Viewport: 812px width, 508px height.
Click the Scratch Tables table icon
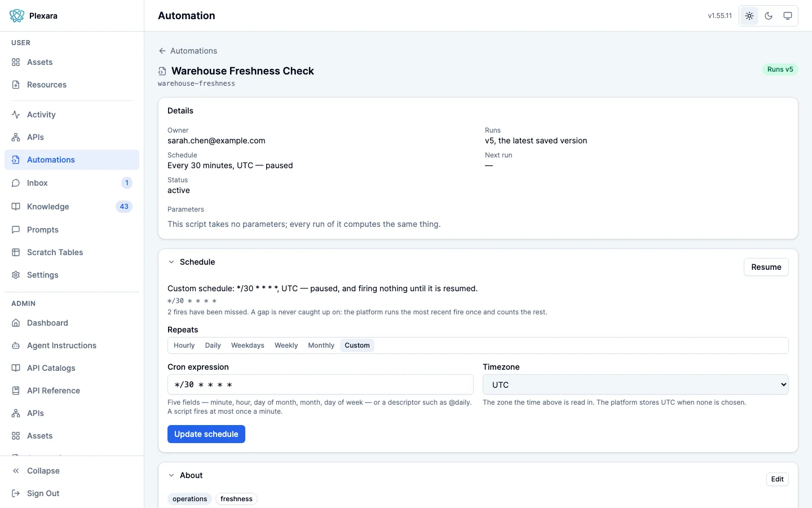(16, 252)
